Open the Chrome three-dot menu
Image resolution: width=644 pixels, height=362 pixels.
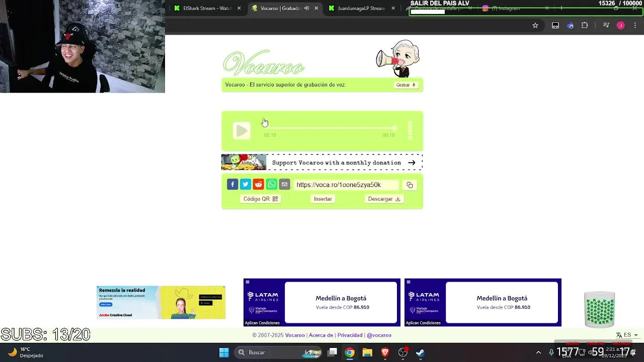click(x=635, y=25)
